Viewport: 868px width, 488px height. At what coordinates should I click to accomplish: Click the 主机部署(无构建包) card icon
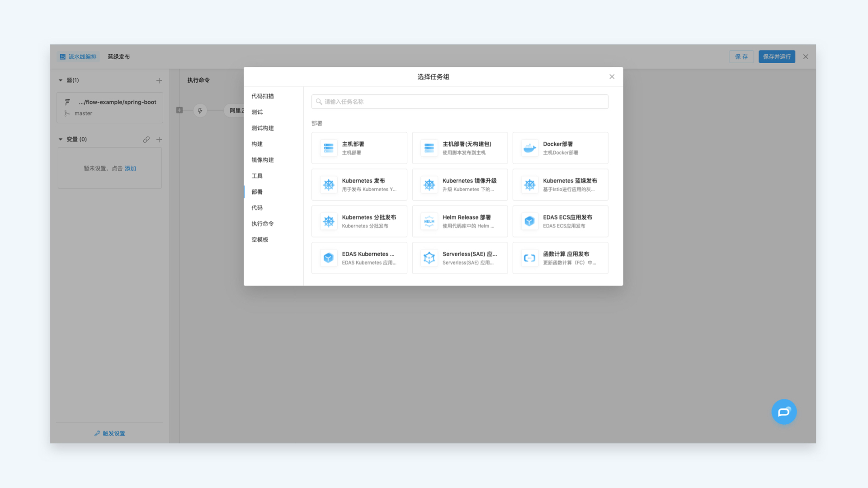pyautogui.click(x=429, y=148)
